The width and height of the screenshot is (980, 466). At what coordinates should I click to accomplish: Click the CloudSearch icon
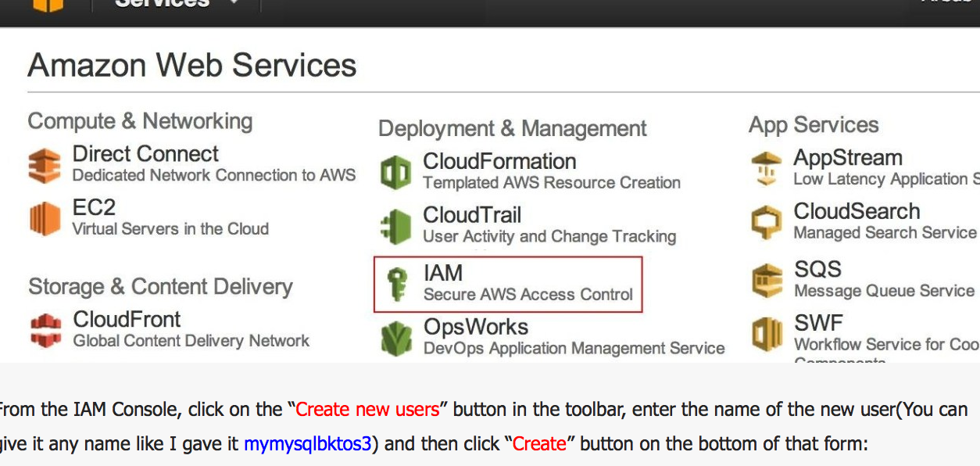767,222
